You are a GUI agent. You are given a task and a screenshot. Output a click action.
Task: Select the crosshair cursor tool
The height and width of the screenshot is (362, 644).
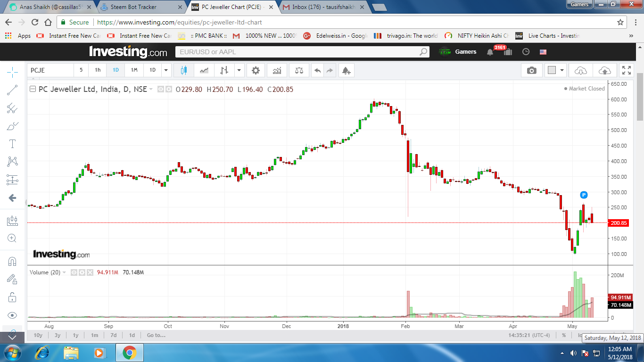click(x=12, y=72)
